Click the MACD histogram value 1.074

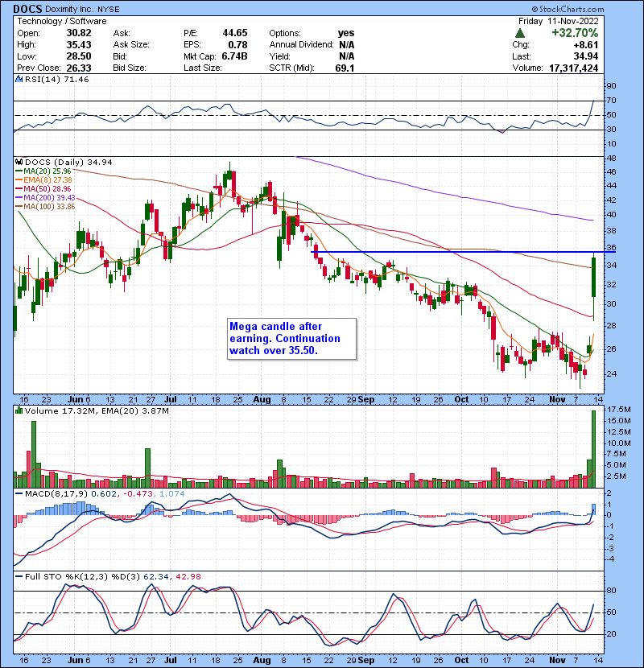[x=172, y=494]
